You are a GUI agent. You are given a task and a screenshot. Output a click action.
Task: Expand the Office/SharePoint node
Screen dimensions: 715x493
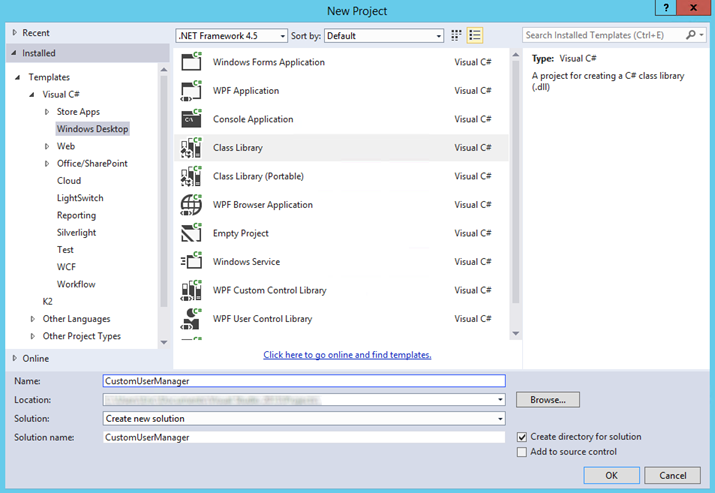[47, 163]
